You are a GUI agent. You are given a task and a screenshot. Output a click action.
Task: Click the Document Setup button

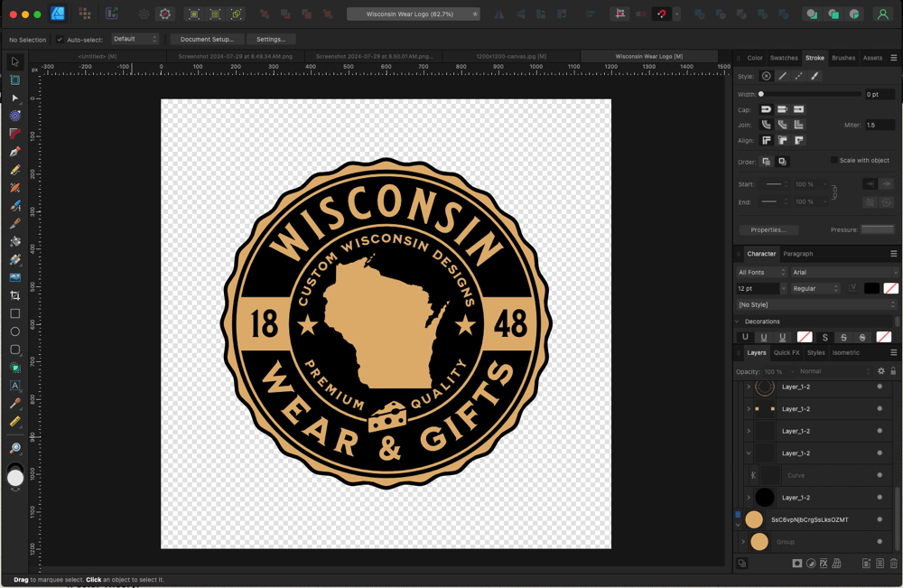point(207,40)
